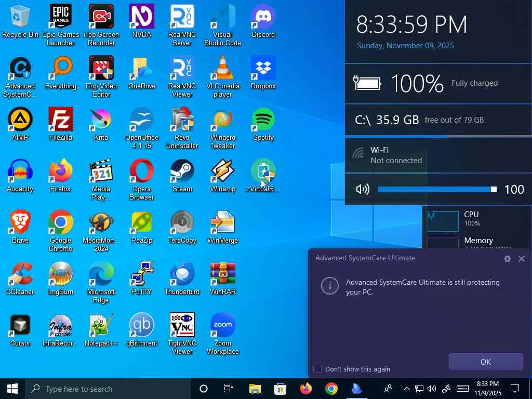Viewport: 532px width, 399px height.
Task: Open the Windows Start menu
Action: 12,389
